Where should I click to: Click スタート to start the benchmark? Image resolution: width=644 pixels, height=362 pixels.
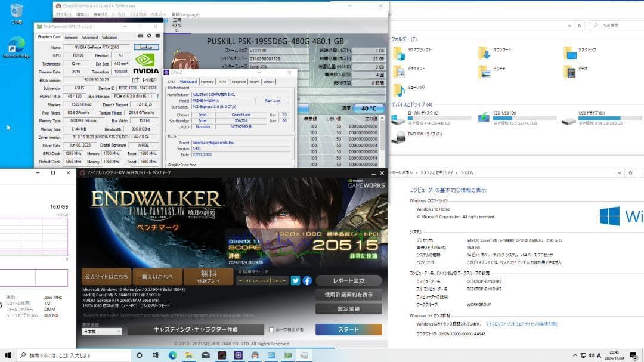point(348,329)
